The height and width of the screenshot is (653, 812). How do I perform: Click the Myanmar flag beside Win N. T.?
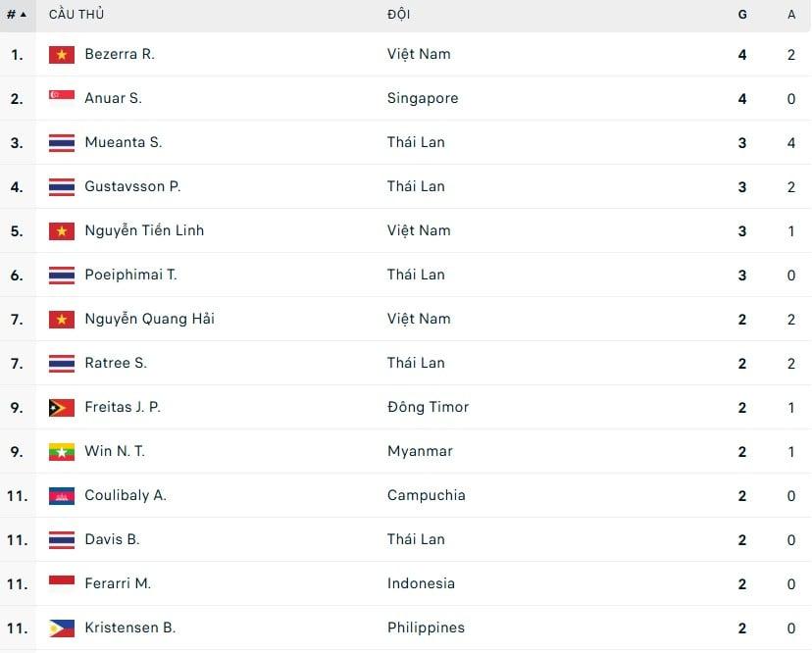coord(62,452)
